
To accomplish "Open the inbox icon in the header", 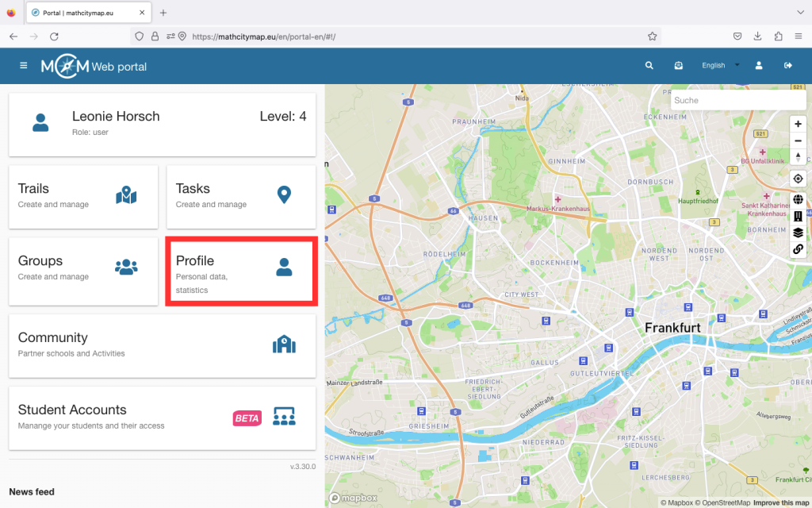I will tap(679, 66).
